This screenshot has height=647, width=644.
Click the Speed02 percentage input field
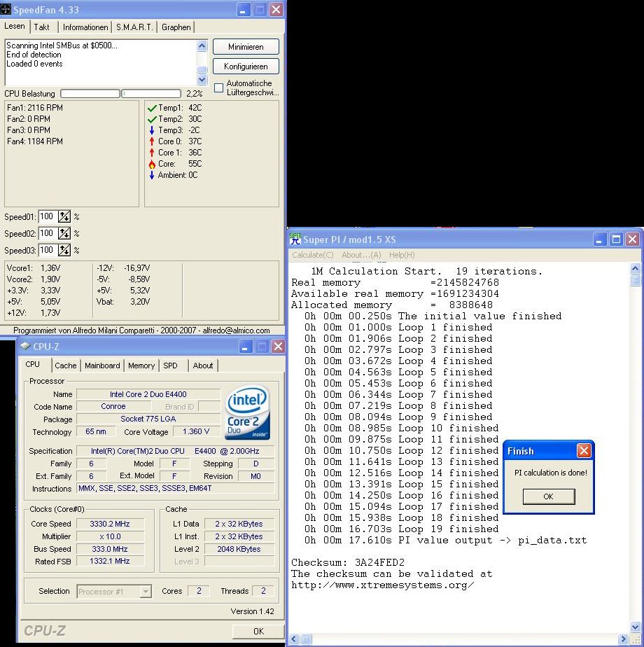click(x=48, y=233)
